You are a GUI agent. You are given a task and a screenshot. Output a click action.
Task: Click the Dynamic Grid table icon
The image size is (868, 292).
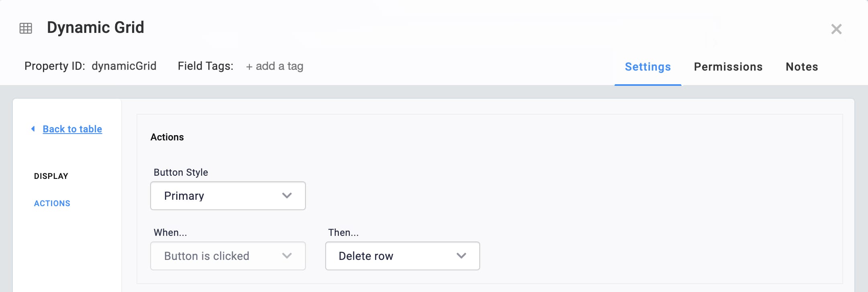26,28
